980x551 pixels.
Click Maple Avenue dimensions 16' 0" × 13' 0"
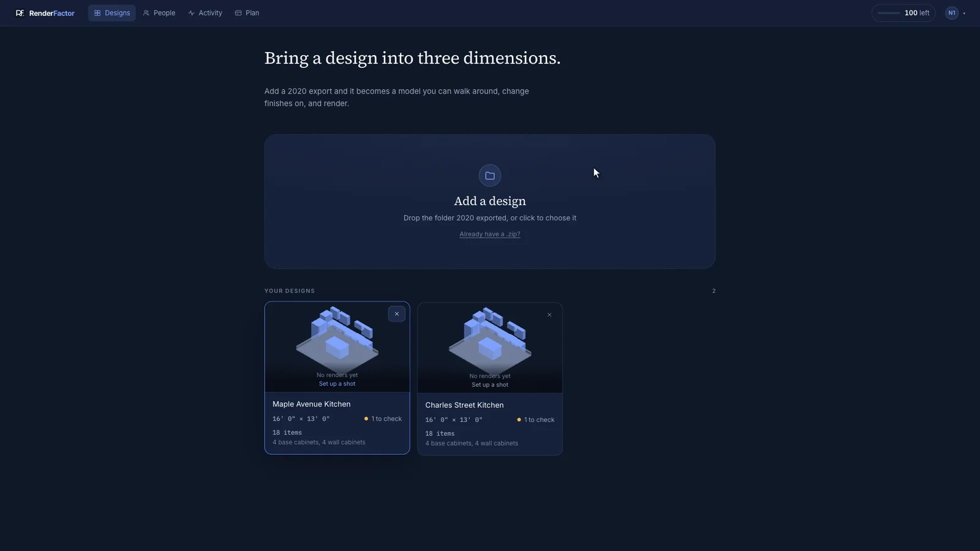pos(301,419)
